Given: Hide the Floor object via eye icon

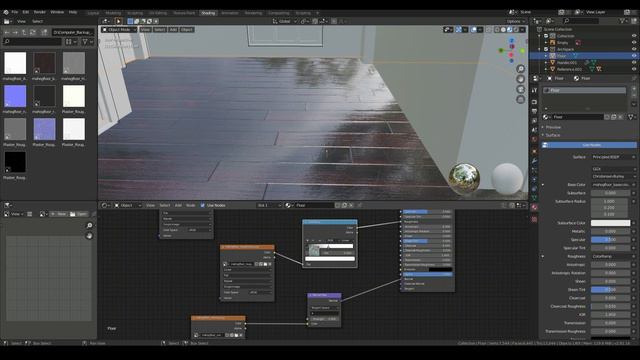Looking at the screenshot, I should [x=634, y=56].
